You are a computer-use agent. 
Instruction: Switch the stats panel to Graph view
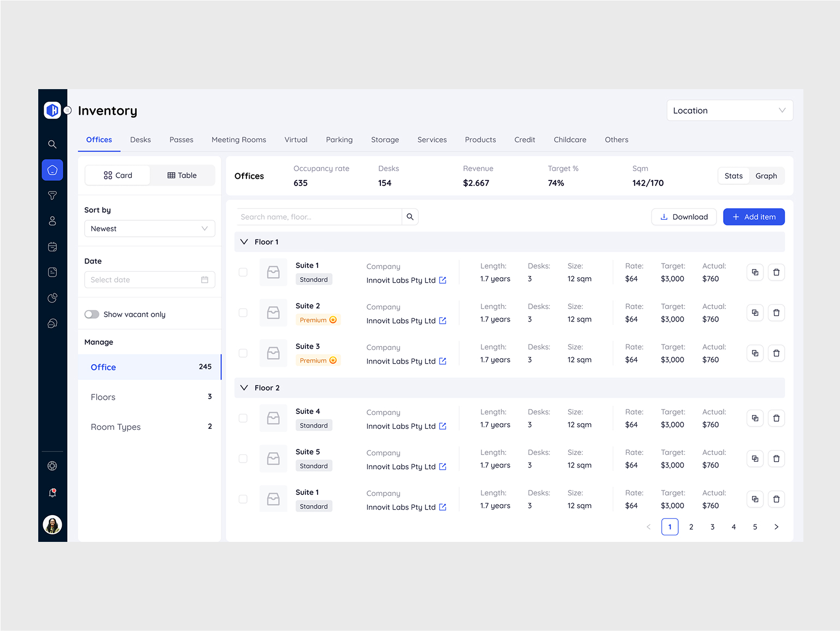(766, 176)
